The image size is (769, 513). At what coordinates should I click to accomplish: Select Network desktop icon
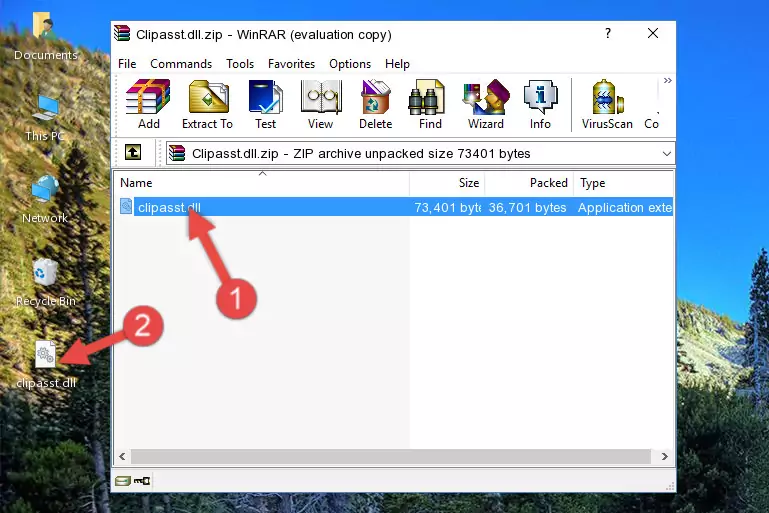(45, 200)
